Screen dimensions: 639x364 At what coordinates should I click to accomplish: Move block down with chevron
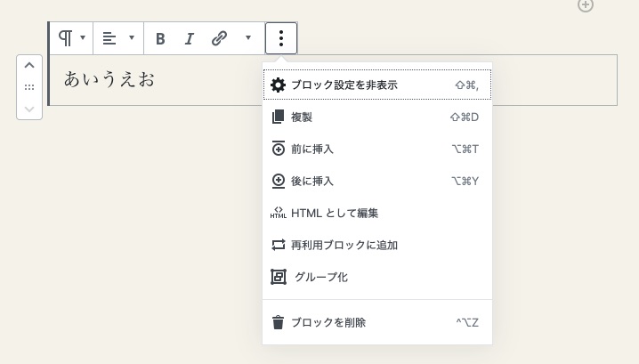coord(29,109)
